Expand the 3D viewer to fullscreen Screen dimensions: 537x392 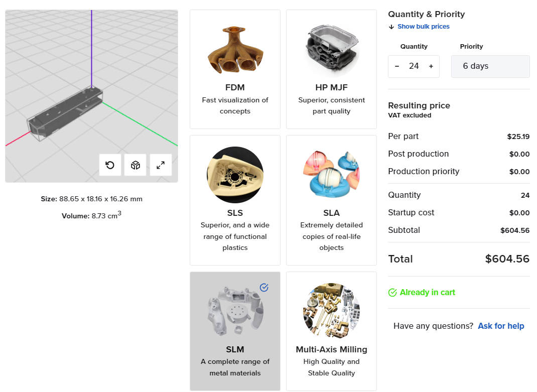[161, 165]
